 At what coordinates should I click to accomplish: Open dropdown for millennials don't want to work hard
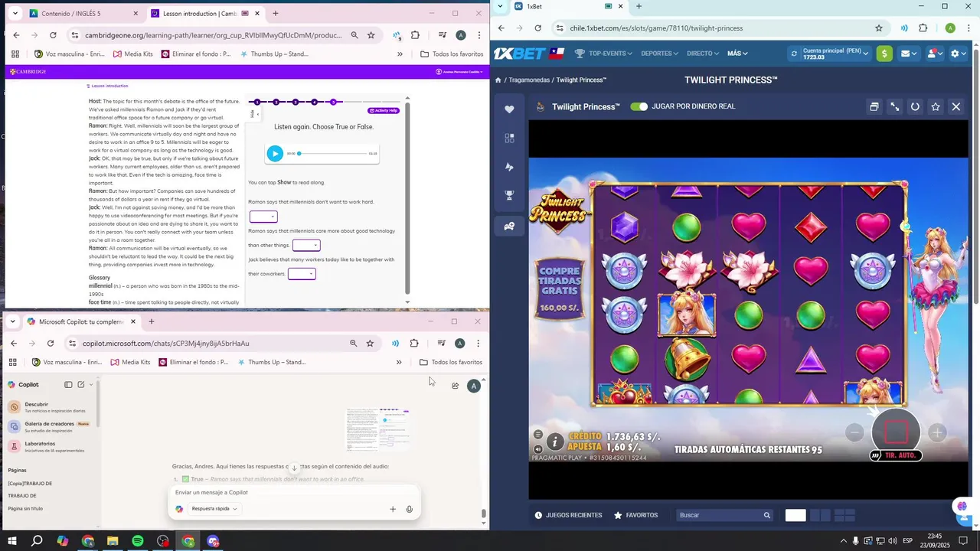point(263,217)
